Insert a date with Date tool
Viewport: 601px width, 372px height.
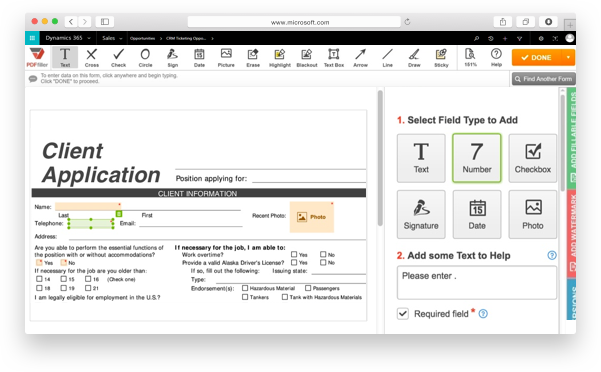coord(199,57)
